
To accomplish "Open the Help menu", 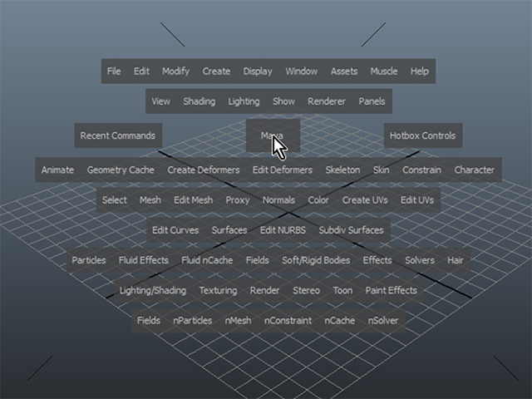I will pos(420,71).
